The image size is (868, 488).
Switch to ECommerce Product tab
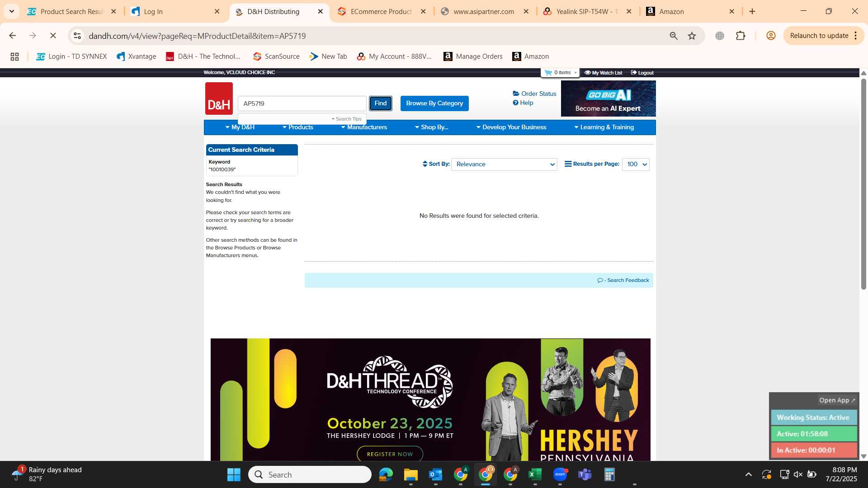click(x=382, y=12)
